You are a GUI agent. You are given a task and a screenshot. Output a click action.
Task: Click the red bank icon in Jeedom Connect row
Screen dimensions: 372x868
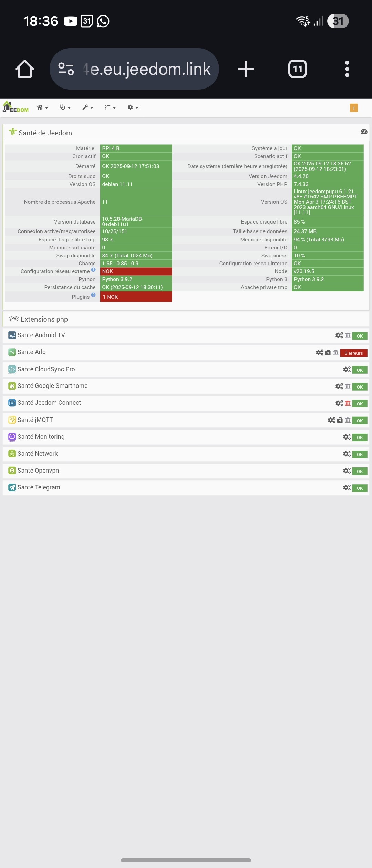click(348, 403)
